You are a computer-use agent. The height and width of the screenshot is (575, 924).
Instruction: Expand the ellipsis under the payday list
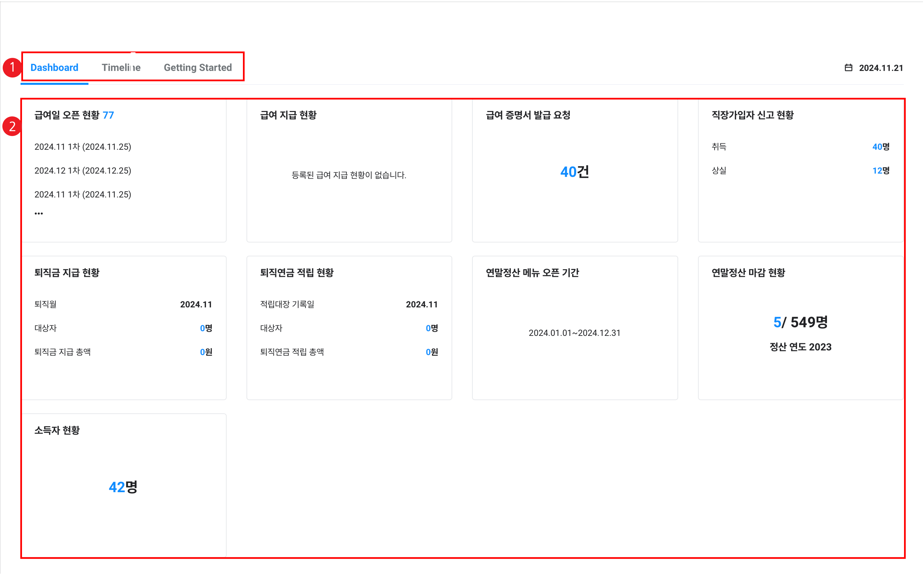(x=39, y=213)
